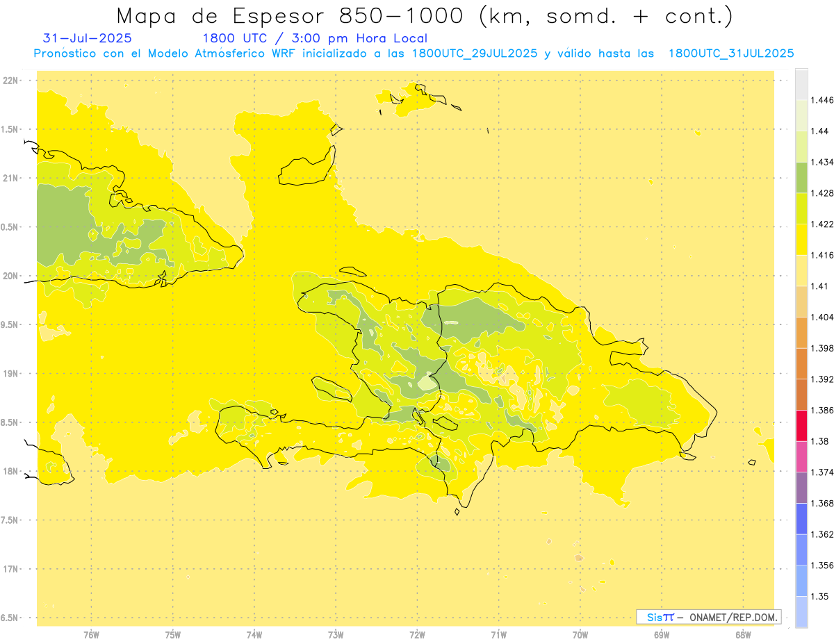This screenshot has height=644, width=834.
Task: Click the '21N' latitude axis label
Action: [x=11, y=179]
